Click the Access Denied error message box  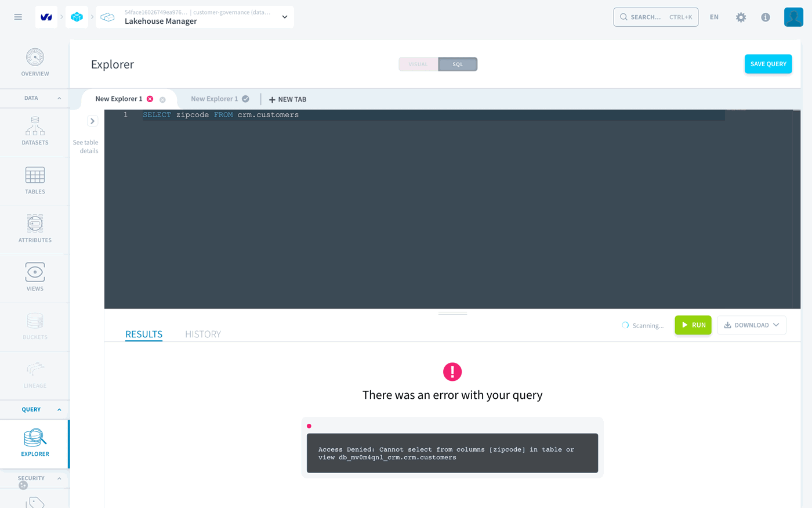pyautogui.click(x=452, y=453)
